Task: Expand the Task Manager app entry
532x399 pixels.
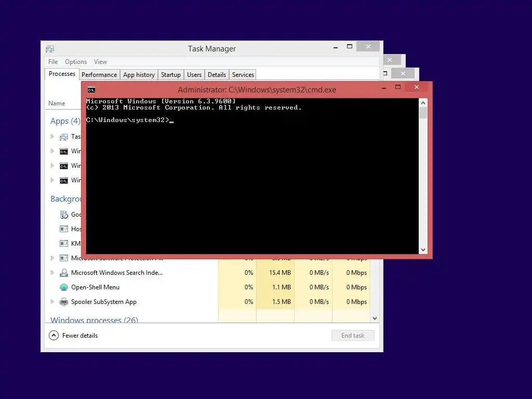Action: point(52,137)
